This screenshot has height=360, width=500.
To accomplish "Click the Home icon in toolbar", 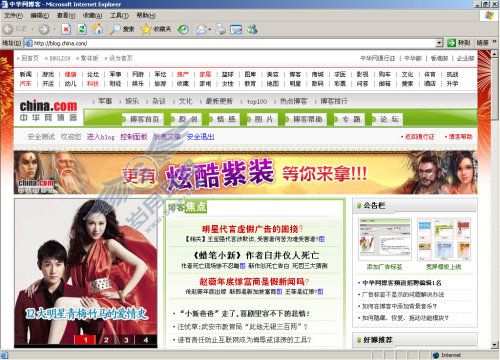I will pyautogui.click(x=97, y=30).
